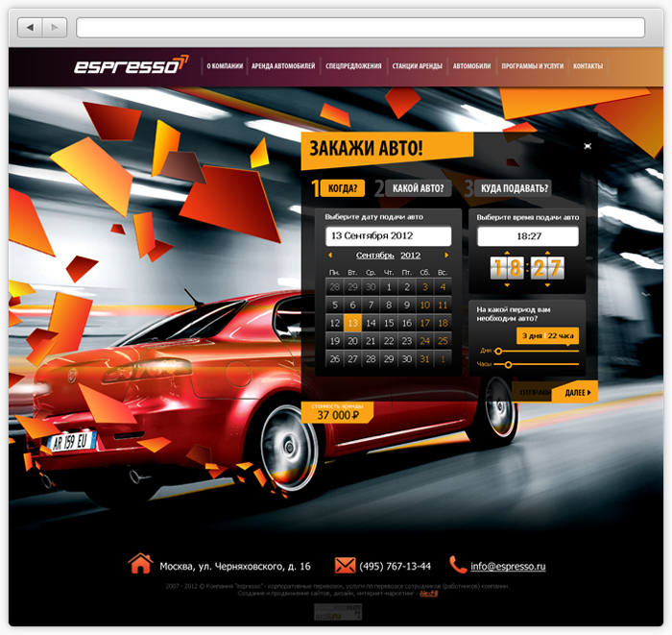Viewport: 672px width, 635px height.
Task: Click the phone number (495) 767-13-44
Action: [x=395, y=567]
